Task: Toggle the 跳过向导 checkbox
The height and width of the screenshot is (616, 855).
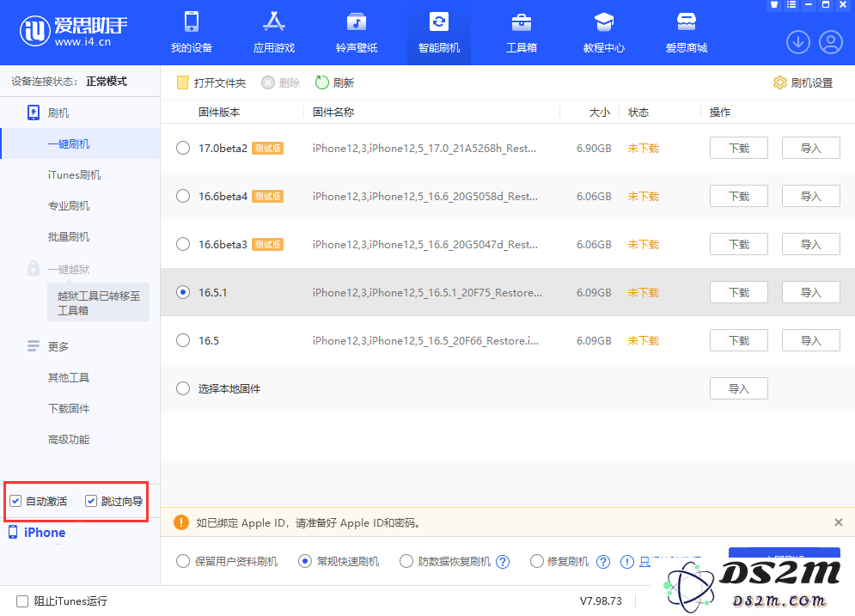Action: (x=91, y=501)
